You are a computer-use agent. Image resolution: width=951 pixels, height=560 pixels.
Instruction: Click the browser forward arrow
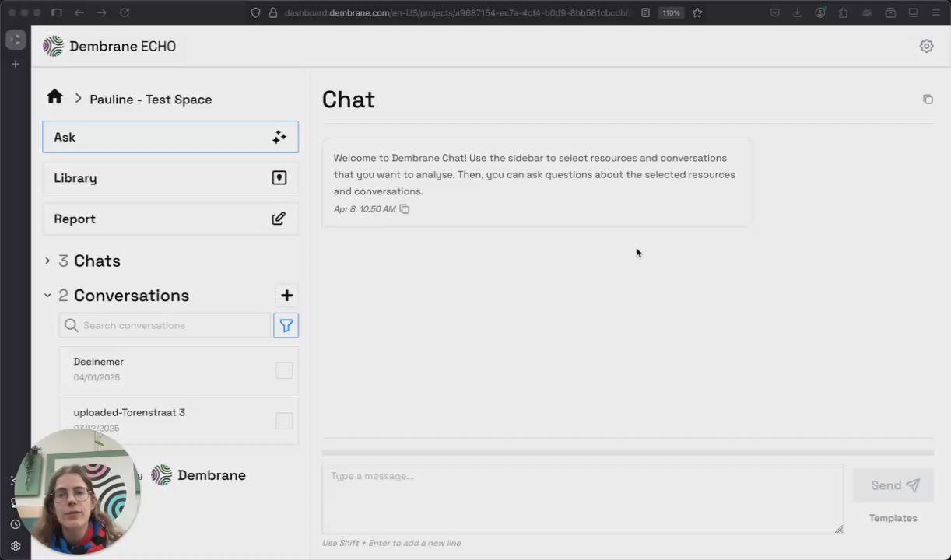pos(102,12)
